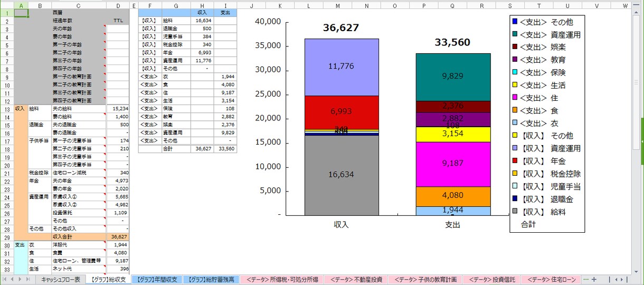Select the 【グラフ】総収支 sheet tab
Image resolution: width=644 pixels, height=285 pixels.
coord(108,279)
